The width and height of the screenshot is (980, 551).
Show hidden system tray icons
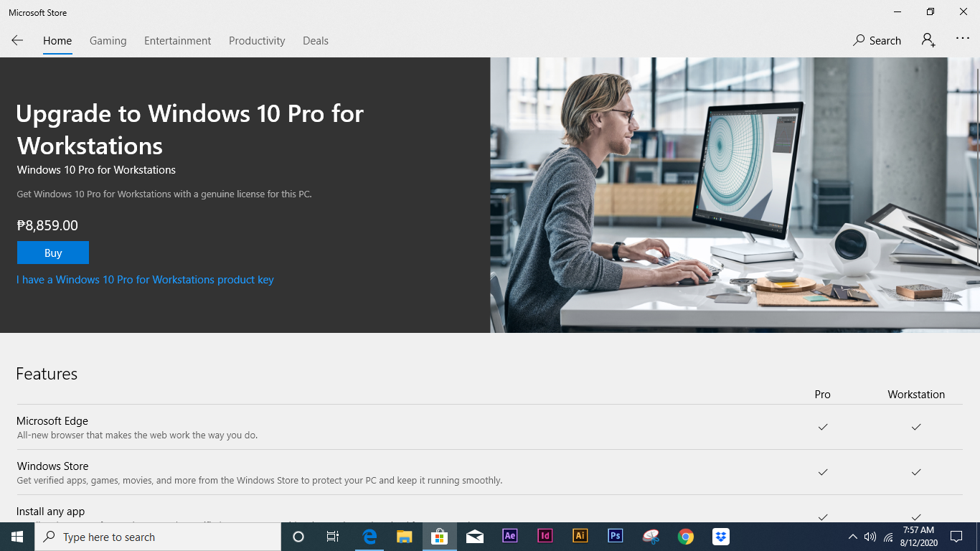point(852,537)
